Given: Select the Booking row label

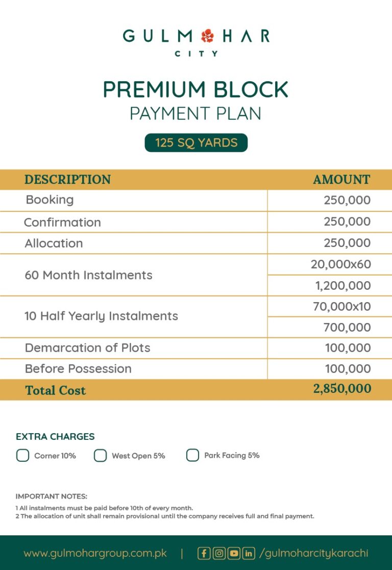Looking at the screenshot, I should pyautogui.click(x=50, y=200).
